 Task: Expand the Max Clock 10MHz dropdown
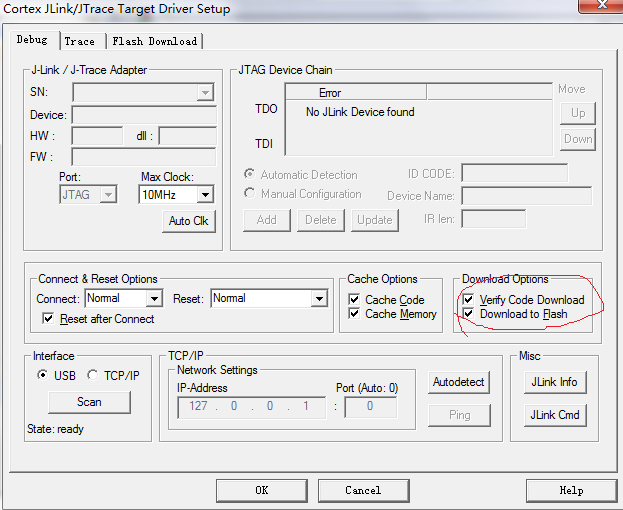tap(205, 195)
